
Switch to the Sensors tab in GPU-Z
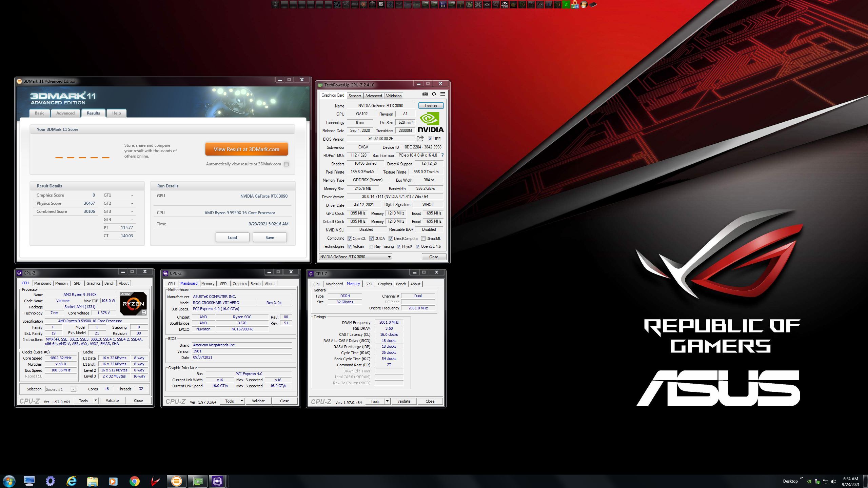click(x=355, y=96)
